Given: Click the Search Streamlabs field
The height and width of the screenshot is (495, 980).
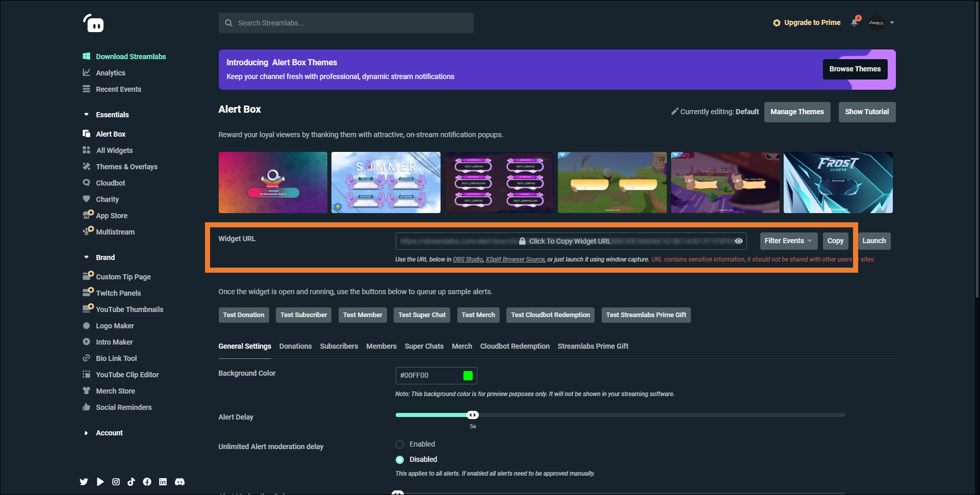Looking at the screenshot, I should coord(346,23).
